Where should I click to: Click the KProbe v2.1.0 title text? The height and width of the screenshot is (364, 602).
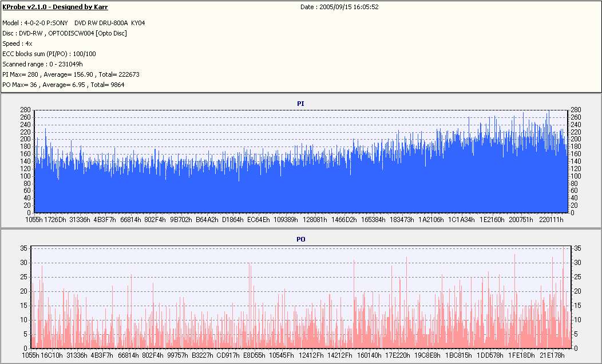[56, 7]
